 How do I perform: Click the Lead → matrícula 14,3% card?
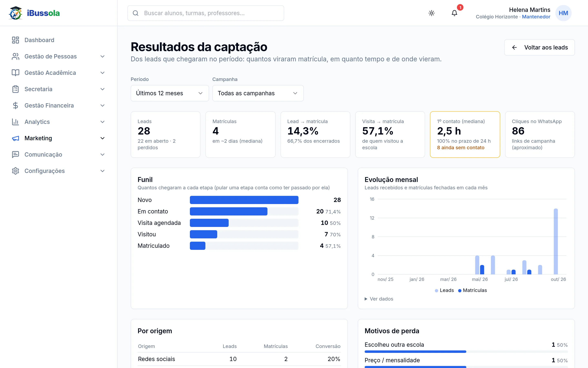pos(315,135)
